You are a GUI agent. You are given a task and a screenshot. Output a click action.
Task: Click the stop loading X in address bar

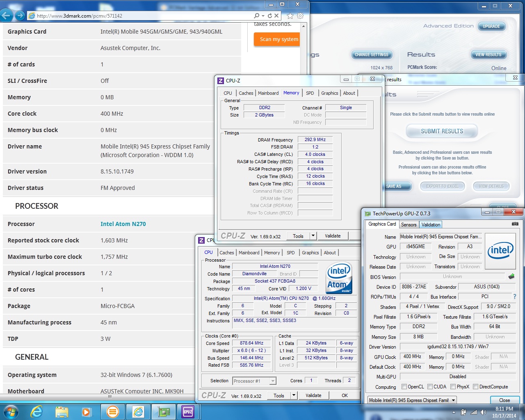tap(276, 16)
